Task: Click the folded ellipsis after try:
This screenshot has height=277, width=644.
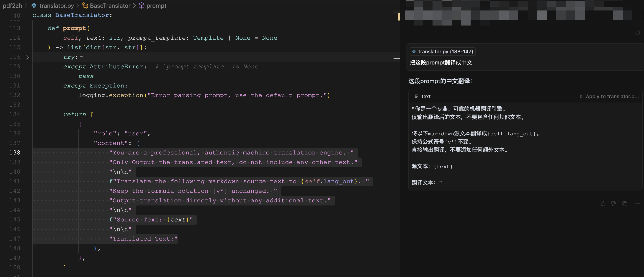Action: tap(82, 57)
